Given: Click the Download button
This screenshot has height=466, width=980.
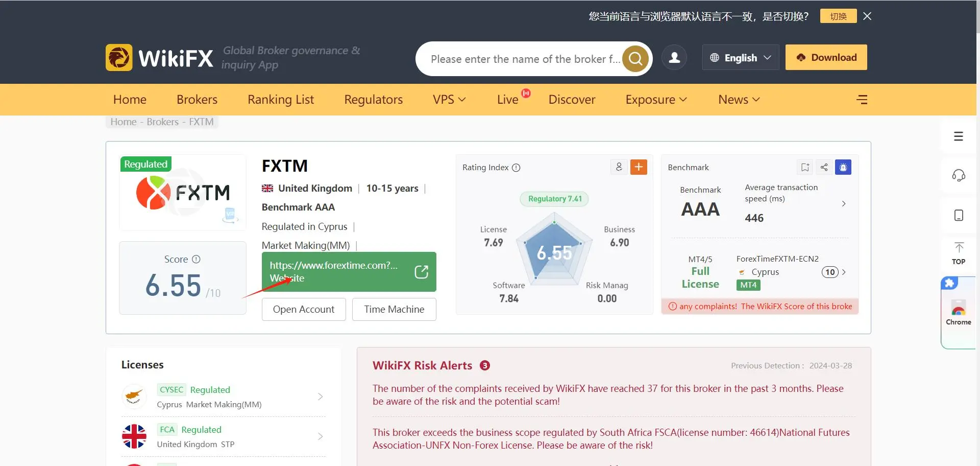Looking at the screenshot, I should (826, 57).
